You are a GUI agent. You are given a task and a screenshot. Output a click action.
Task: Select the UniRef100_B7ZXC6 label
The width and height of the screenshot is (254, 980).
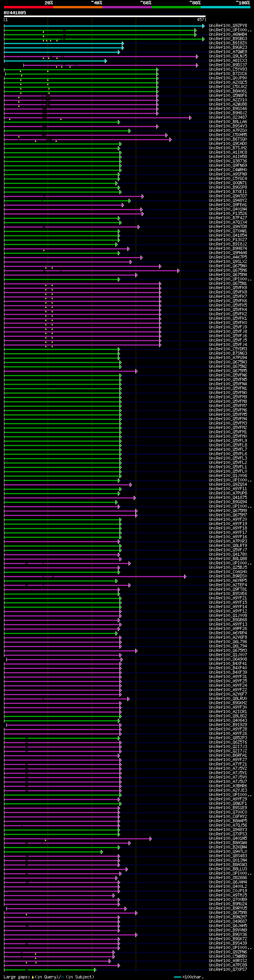[x=228, y=74]
